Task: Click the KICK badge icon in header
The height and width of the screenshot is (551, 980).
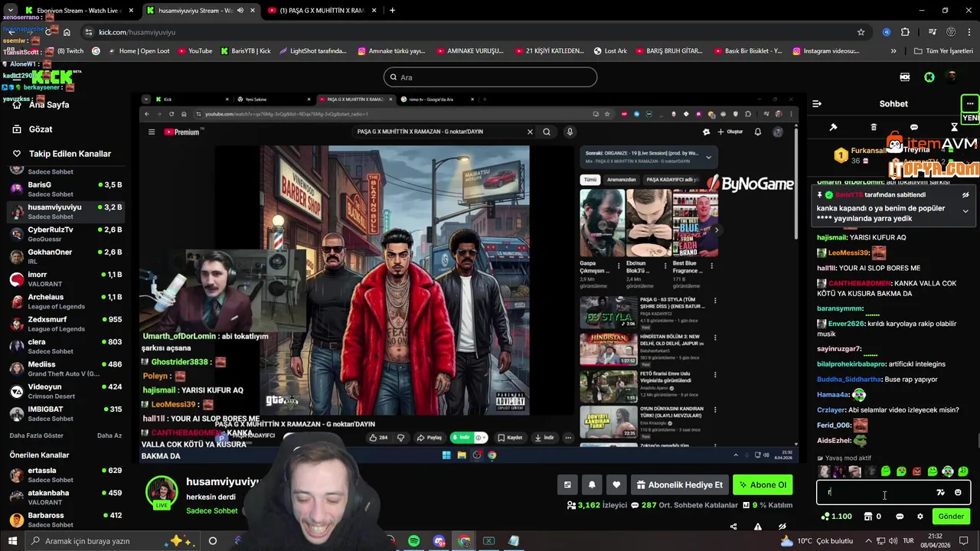Action: tap(905, 77)
